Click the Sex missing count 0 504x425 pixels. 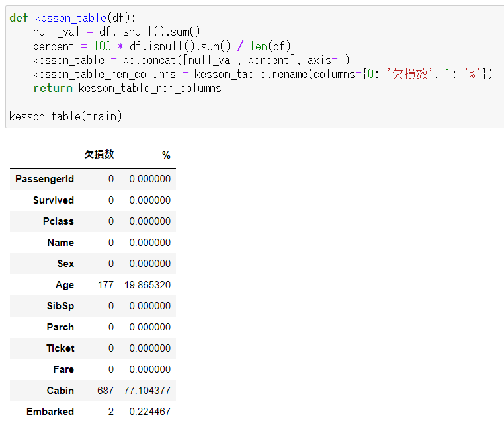[111, 264]
